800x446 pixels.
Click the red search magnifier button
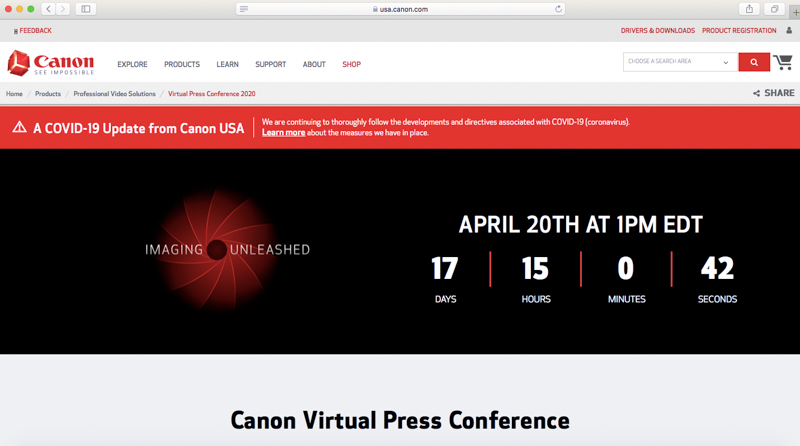(x=754, y=62)
